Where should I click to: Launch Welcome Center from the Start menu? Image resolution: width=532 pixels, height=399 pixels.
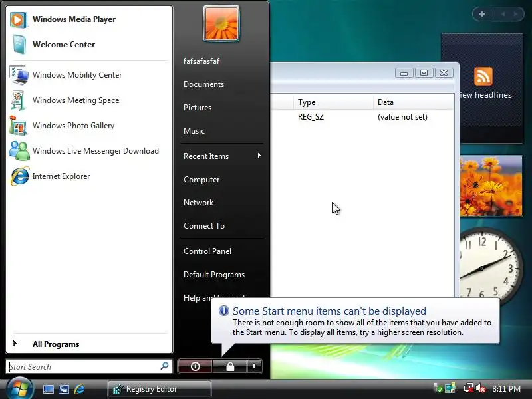tap(89, 45)
